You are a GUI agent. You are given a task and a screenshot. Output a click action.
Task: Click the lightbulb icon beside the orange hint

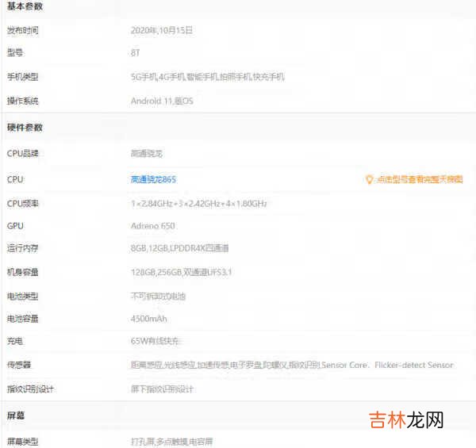coord(369,179)
